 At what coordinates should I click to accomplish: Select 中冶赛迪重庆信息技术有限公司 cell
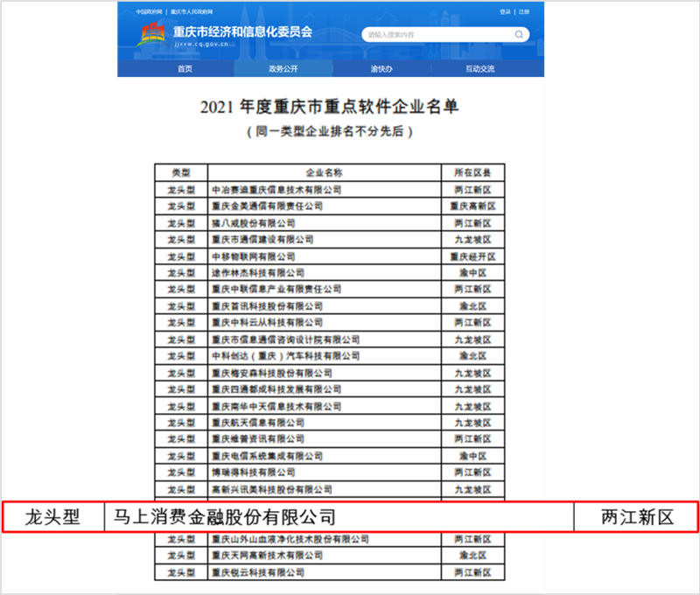(325, 190)
